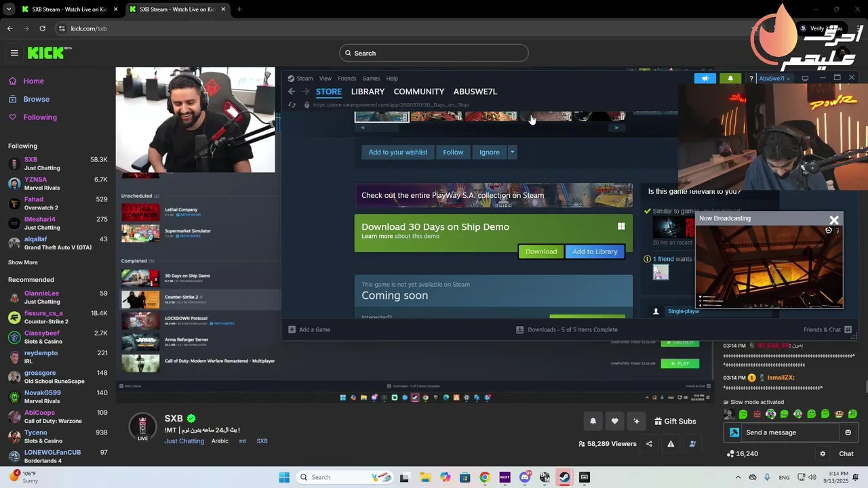868x488 pixels.
Task: Click carousel right scroll arrow
Action: coord(616,127)
